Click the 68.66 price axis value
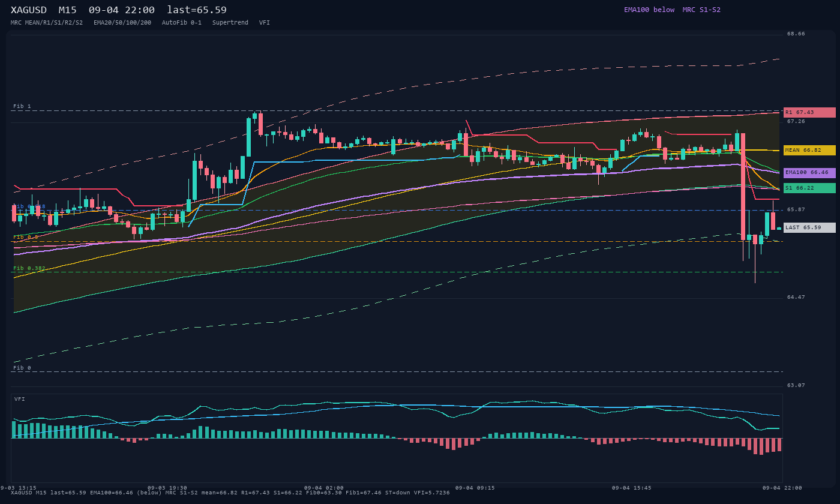 point(796,34)
